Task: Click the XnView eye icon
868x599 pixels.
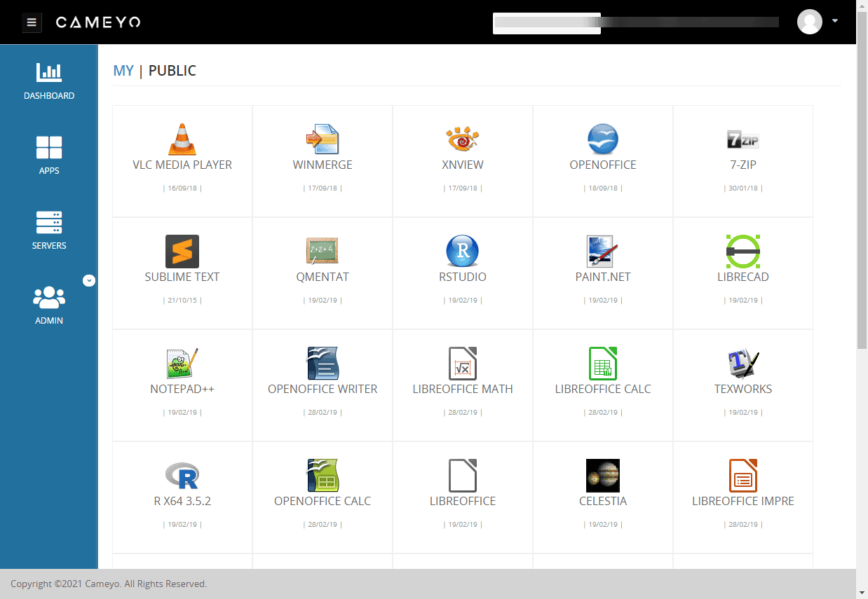Action: [463, 139]
